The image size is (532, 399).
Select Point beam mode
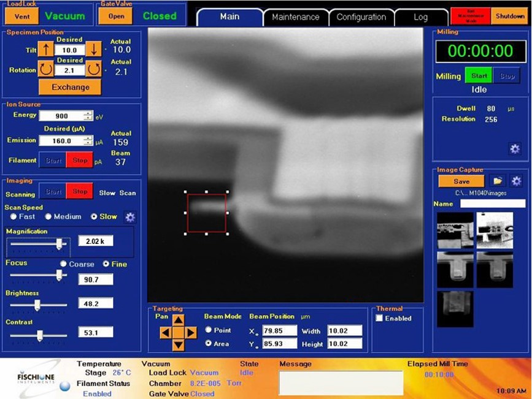coord(209,330)
